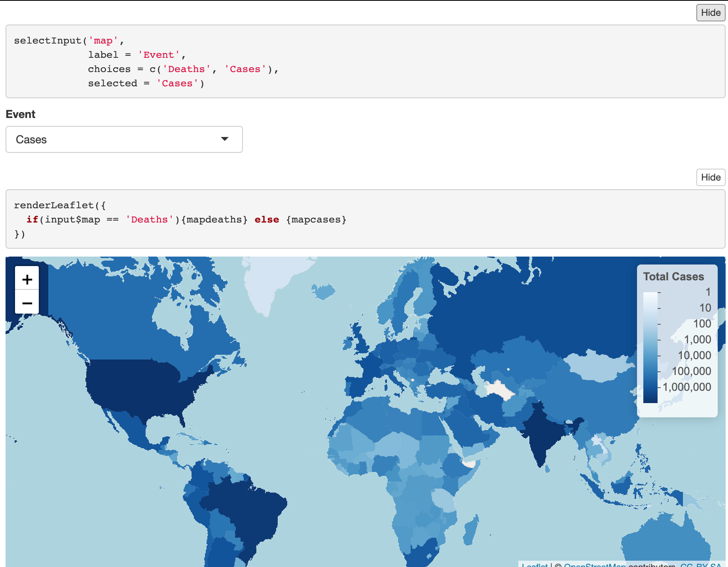Zoom in on the Leaflet map
The width and height of the screenshot is (728, 567).
pyautogui.click(x=27, y=279)
